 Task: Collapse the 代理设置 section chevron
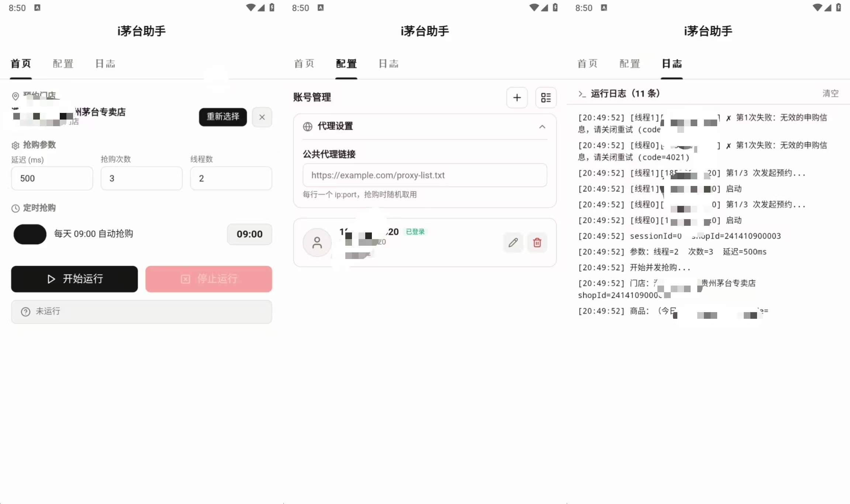pyautogui.click(x=542, y=127)
